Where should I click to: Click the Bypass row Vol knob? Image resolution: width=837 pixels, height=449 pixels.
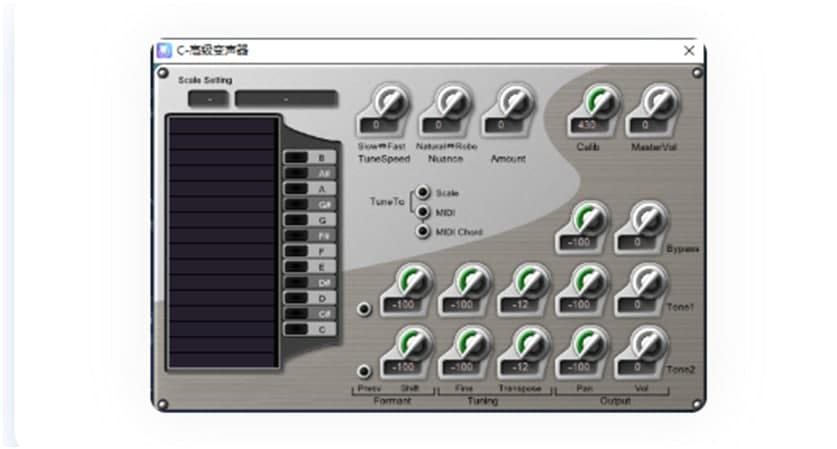point(649,219)
